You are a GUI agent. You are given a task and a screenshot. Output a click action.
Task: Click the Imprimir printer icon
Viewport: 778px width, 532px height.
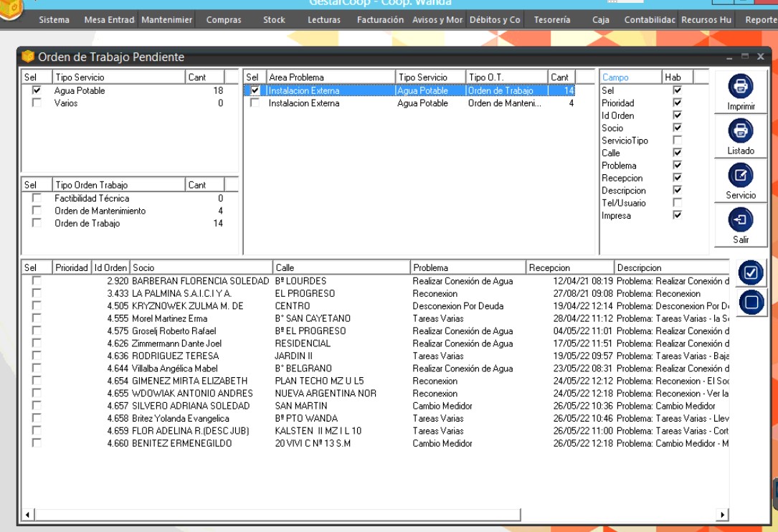(740, 87)
